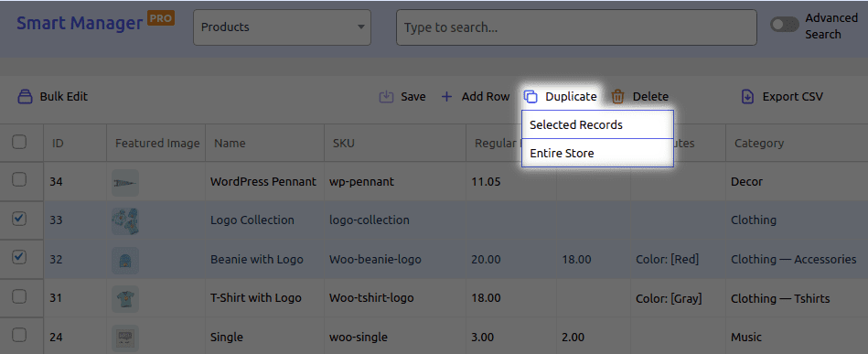Click the Color: [Red] attribute cell

click(678, 259)
